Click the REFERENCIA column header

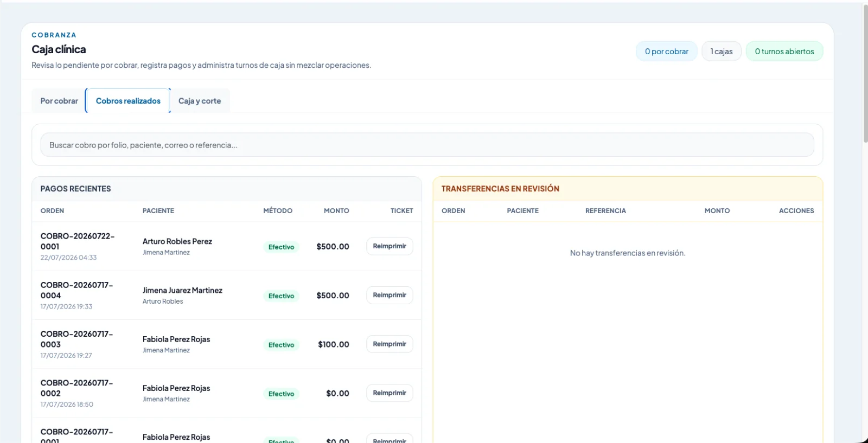(x=605, y=210)
